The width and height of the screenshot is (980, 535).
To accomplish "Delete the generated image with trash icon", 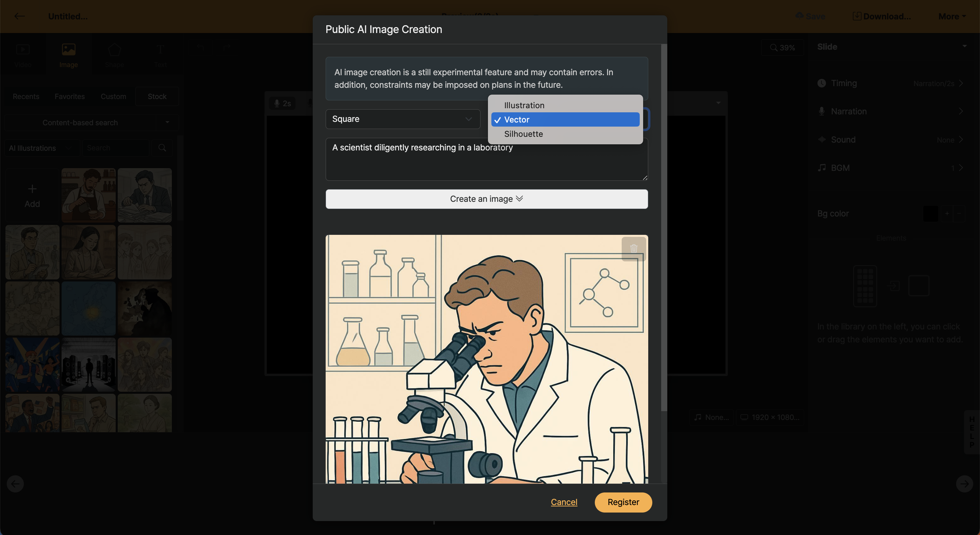I will click(x=633, y=248).
